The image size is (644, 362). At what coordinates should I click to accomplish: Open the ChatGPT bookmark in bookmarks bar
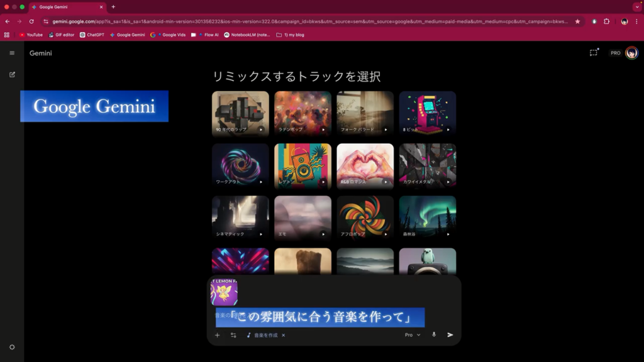pyautogui.click(x=92, y=35)
